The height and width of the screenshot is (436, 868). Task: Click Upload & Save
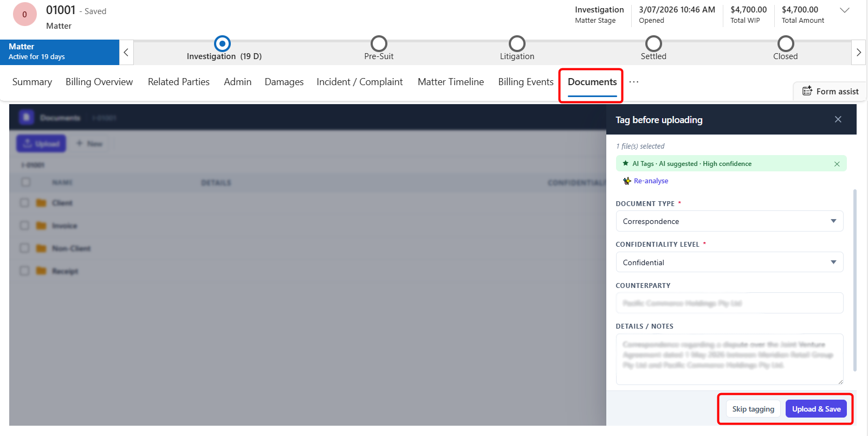816,409
